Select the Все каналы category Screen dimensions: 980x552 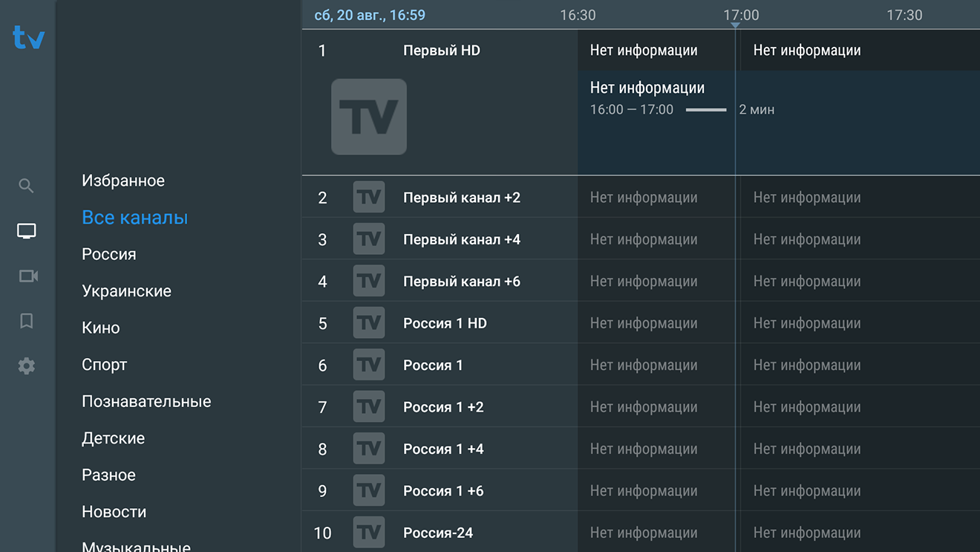pyautogui.click(x=134, y=218)
